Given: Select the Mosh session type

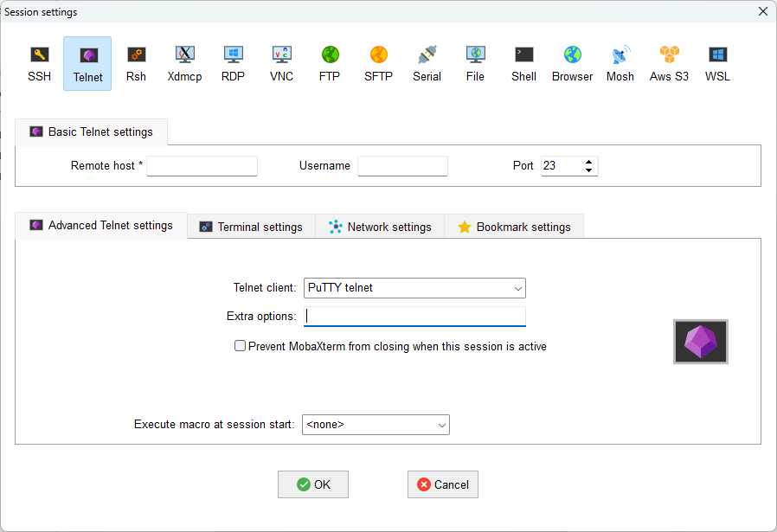Looking at the screenshot, I should 620,63.
